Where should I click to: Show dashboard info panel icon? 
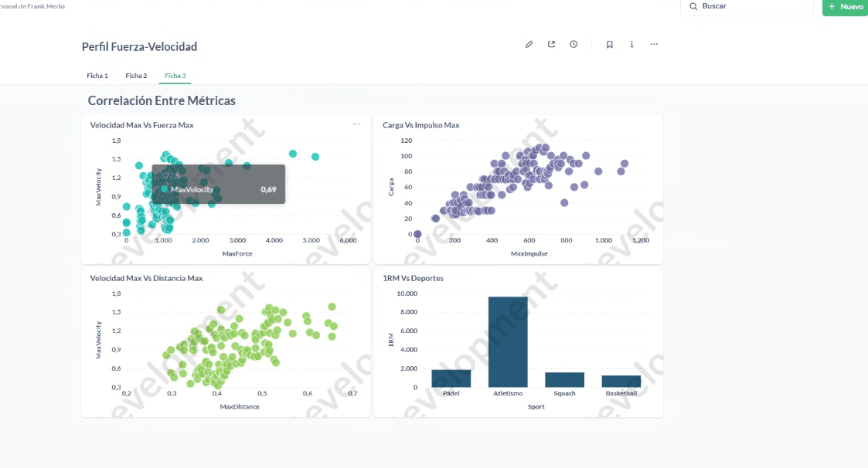[x=631, y=45]
